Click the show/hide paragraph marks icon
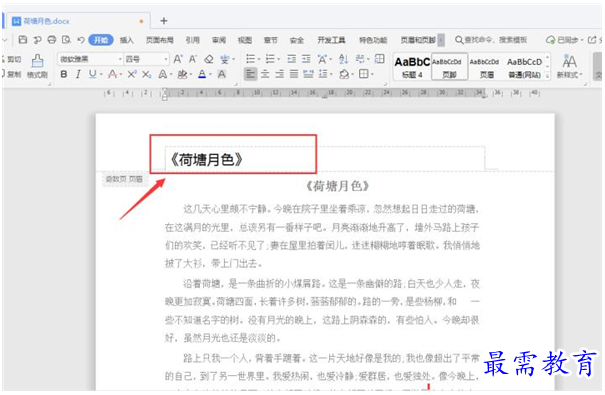This screenshot has width=605, height=395. pyautogui.click(x=360, y=59)
